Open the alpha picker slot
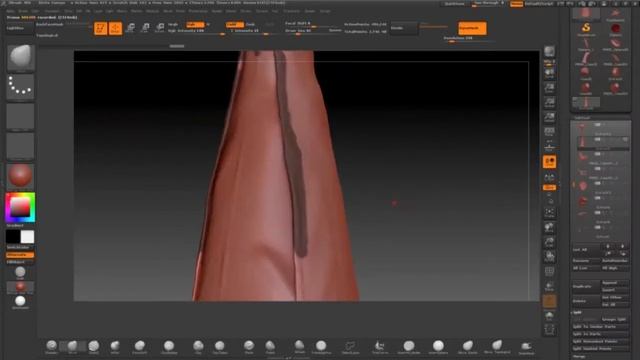The image size is (640, 360). (20, 117)
